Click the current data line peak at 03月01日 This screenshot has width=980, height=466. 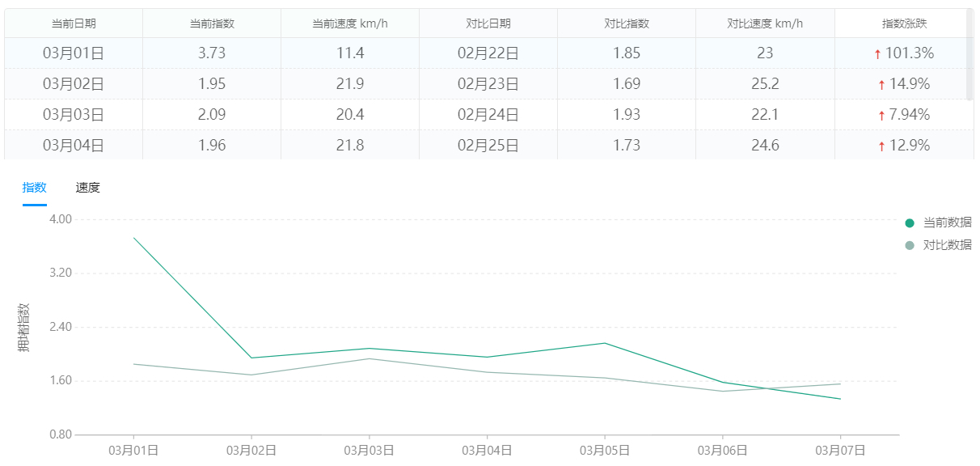[x=133, y=238]
